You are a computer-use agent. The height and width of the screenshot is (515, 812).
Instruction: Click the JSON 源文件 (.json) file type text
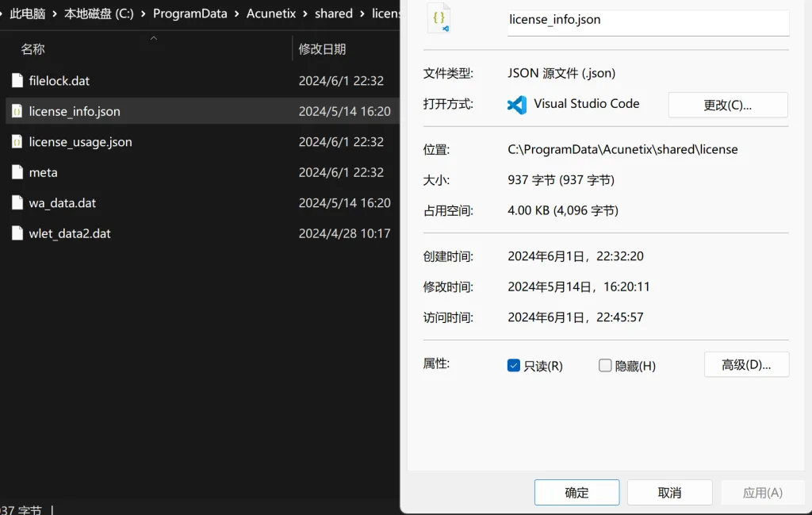tap(561, 73)
